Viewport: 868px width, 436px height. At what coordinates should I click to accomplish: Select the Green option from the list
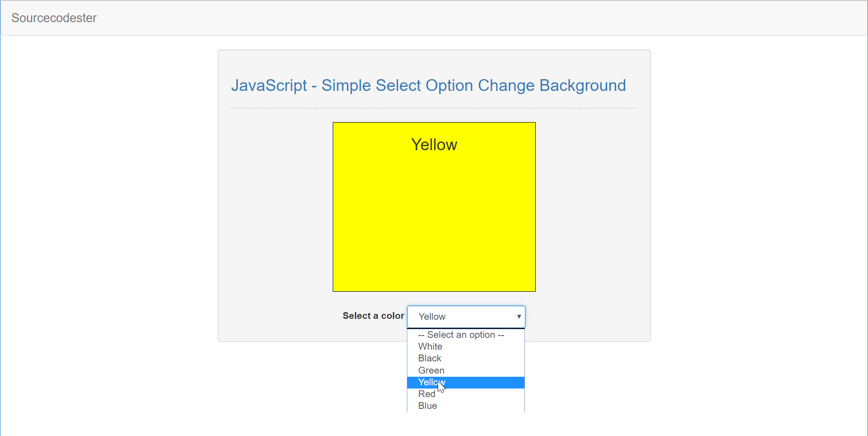point(431,370)
